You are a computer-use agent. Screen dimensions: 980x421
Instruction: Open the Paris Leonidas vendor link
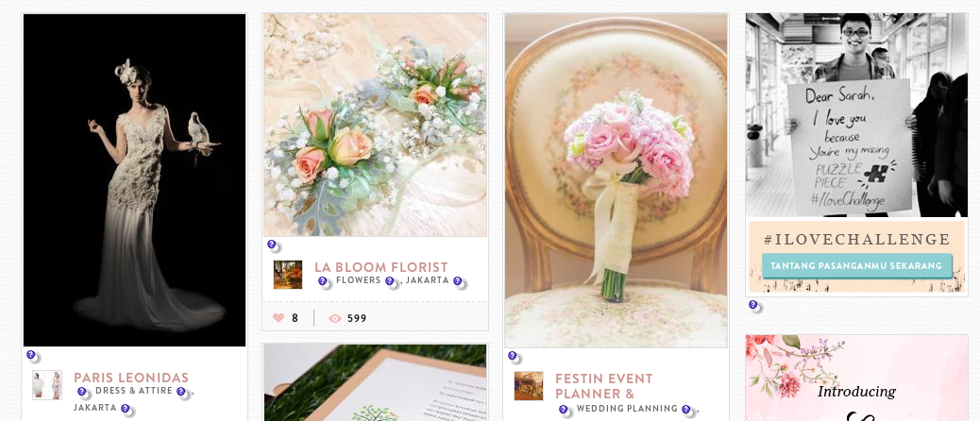coord(131,378)
